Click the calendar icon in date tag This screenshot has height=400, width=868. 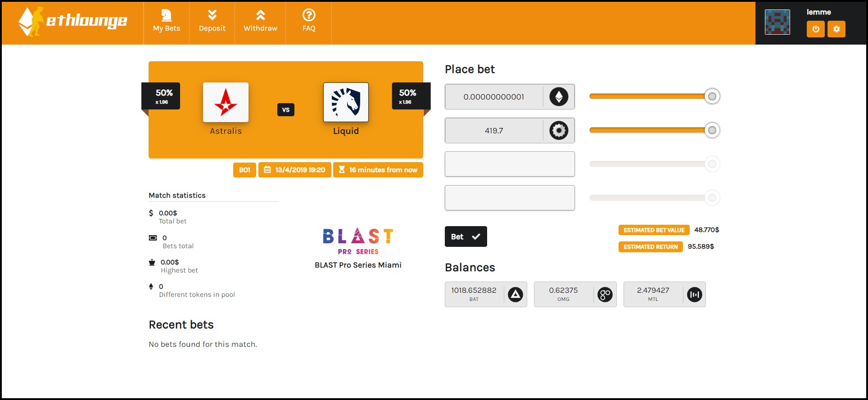click(x=267, y=170)
